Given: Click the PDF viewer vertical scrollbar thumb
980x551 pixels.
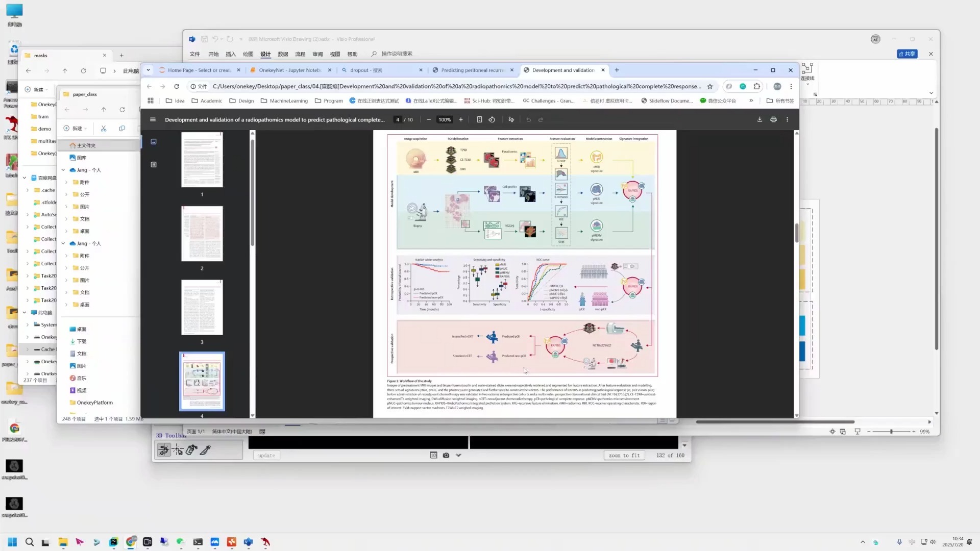Looking at the screenshot, I should point(796,233).
